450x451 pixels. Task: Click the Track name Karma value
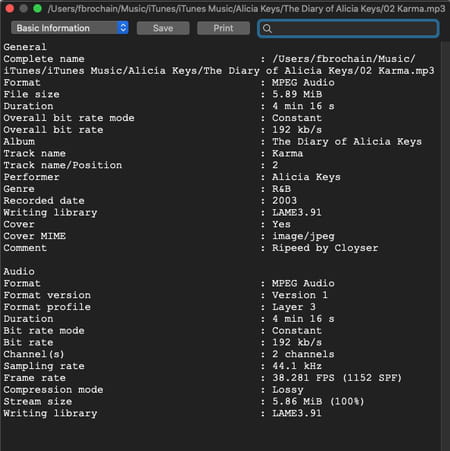pos(287,153)
